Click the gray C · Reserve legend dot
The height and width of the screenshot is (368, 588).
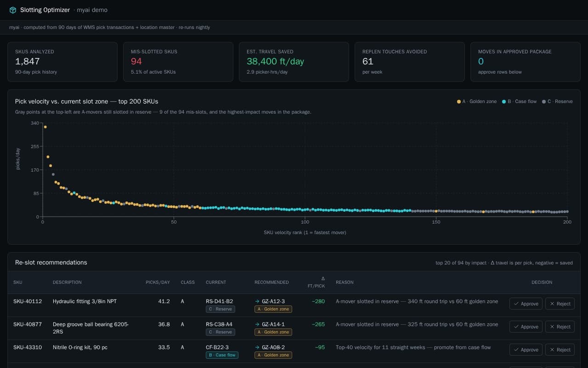pos(544,102)
